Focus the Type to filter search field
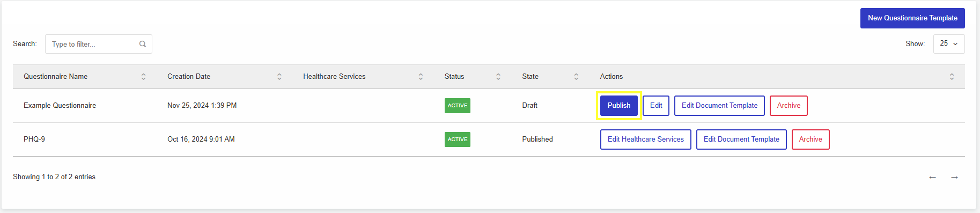 pyautogui.click(x=99, y=44)
